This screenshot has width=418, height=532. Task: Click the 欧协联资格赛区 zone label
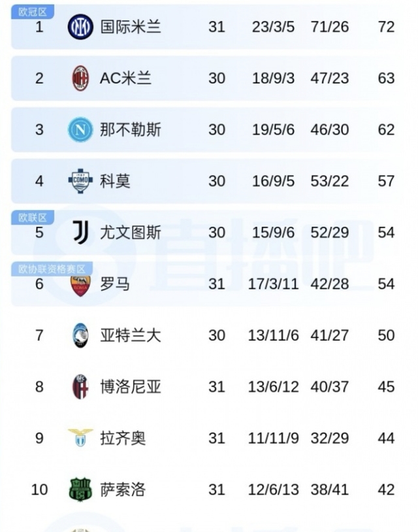52,269
